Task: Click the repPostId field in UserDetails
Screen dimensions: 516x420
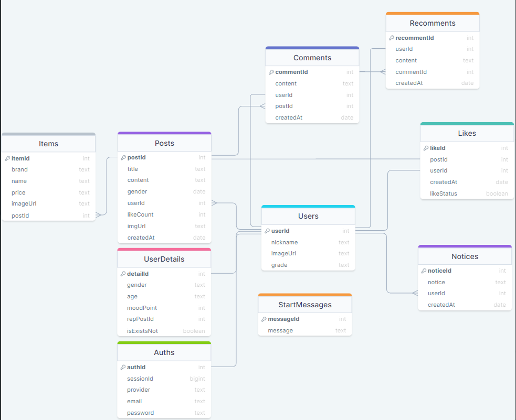Action: coord(164,319)
